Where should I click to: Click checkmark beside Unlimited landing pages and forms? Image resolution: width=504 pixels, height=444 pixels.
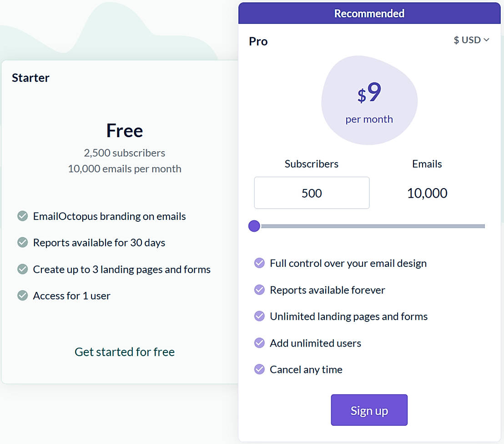(259, 316)
